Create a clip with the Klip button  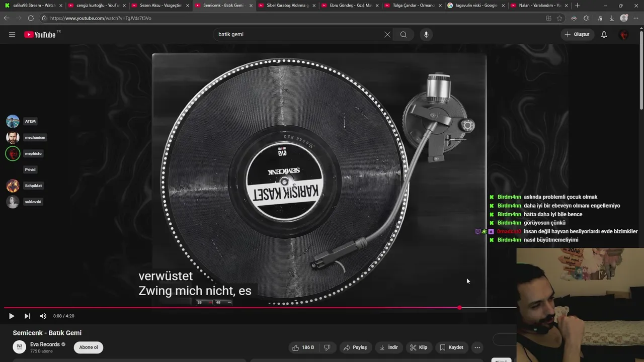[x=419, y=347]
